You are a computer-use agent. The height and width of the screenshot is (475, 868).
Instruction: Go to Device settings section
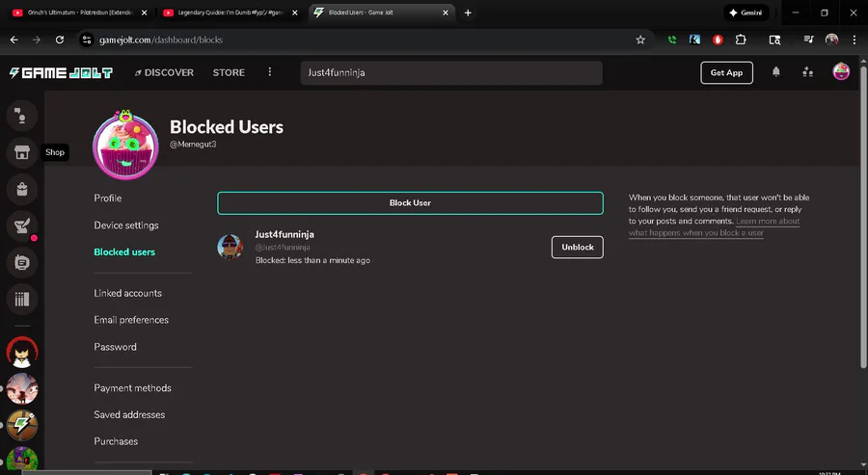[126, 225]
